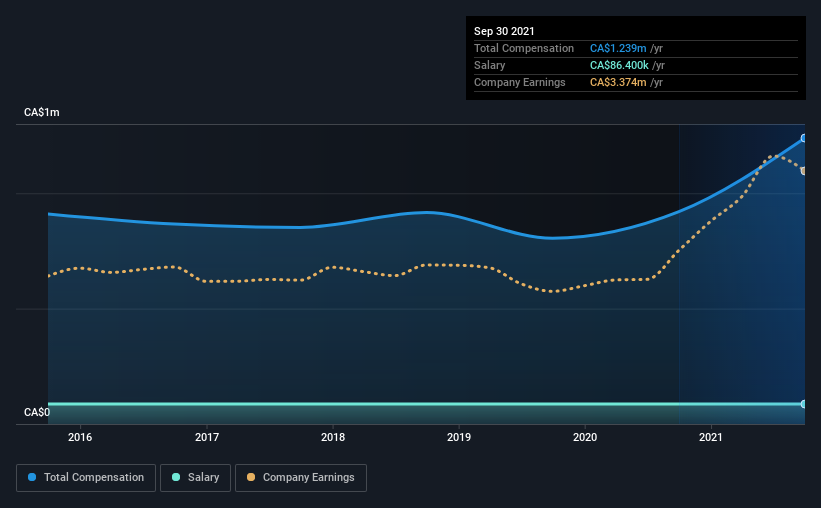Click the teal Salary legend dot
Viewport: 821px width, 508px height.
pos(176,477)
